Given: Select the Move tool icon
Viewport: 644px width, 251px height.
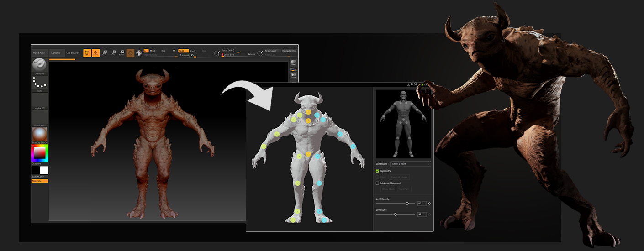Looking at the screenshot, I should coord(105,53).
